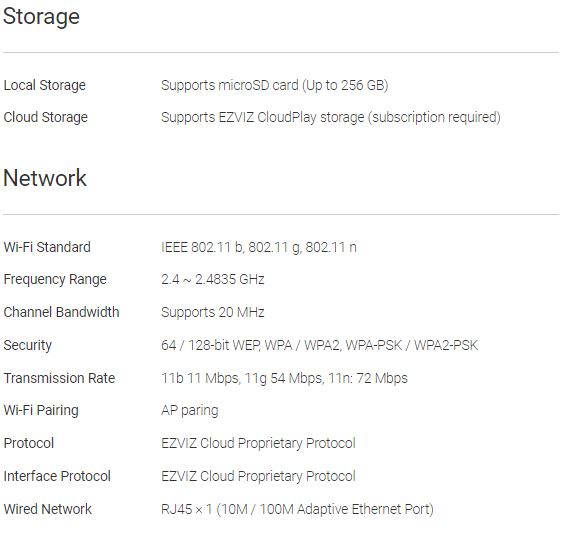The width and height of the screenshot is (565, 534).
Task: Select the Interface Protocol label
Action: click(57, 476)
